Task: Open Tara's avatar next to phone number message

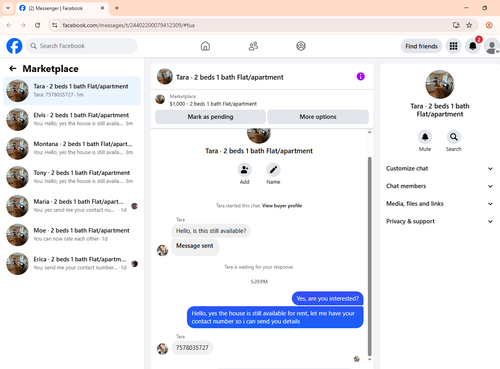Action: click(x=163, y=349)
